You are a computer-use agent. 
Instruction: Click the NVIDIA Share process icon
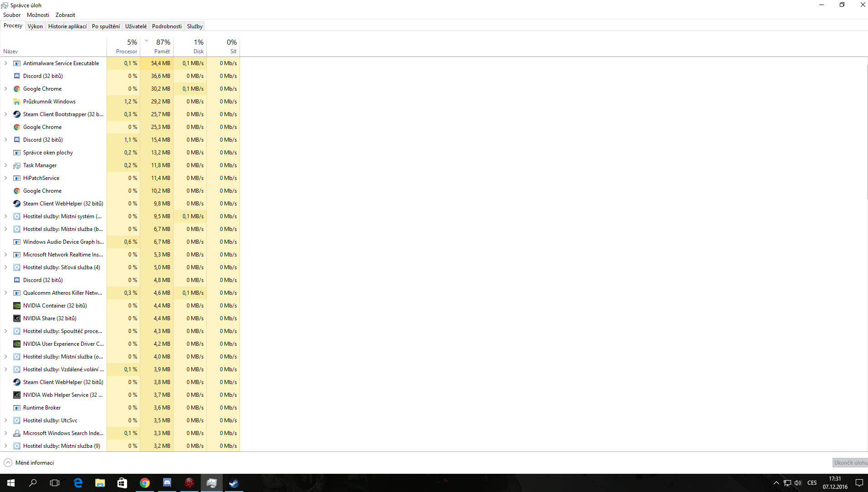17,318
